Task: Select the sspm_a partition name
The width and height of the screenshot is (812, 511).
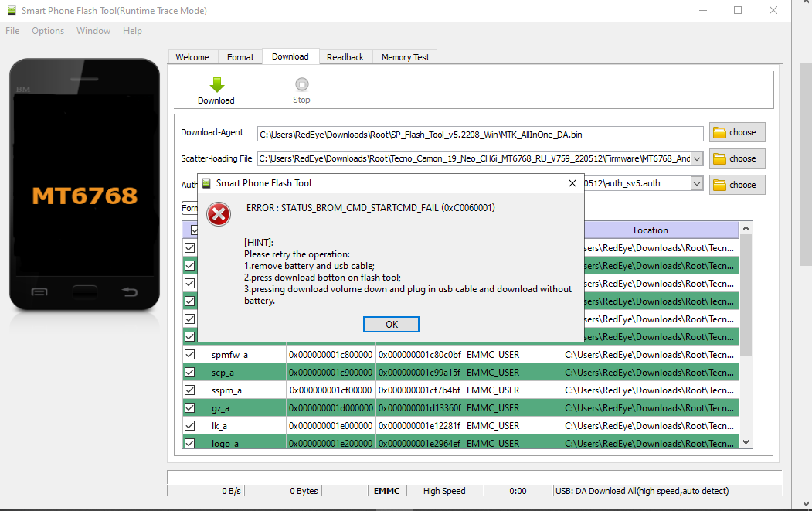Action: pyautogui.click(x=226, y=390)
